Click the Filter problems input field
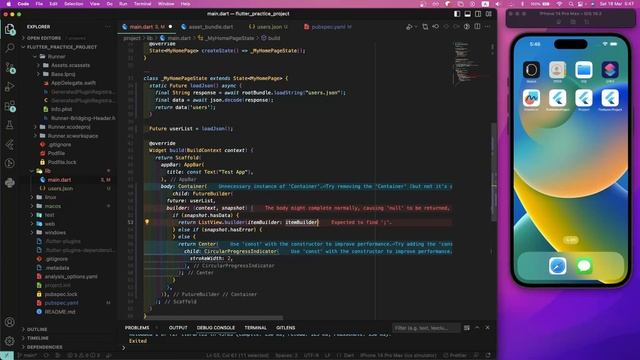 425,328
